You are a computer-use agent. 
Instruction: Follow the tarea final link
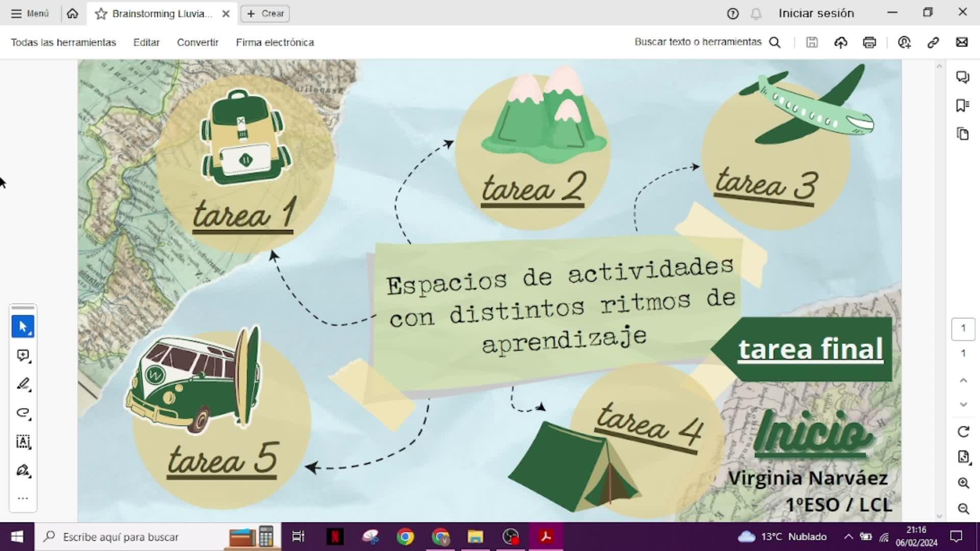point(810,349)
